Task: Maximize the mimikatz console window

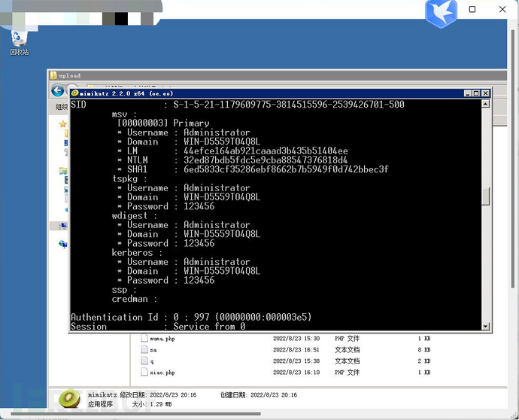Action: pos(476,93)
